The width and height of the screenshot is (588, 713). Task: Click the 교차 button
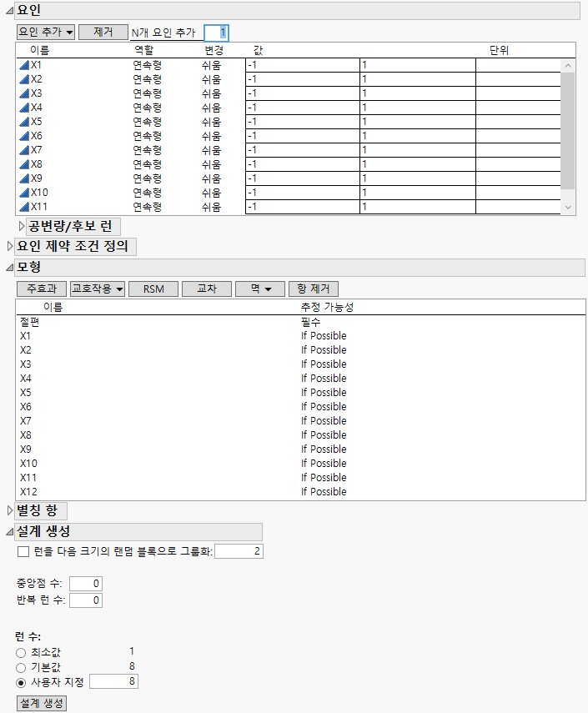[x=207, y=289]
